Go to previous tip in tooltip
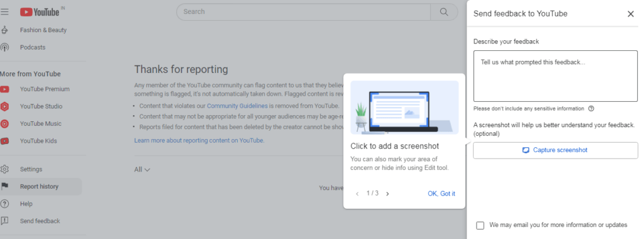 pos(357,194)
